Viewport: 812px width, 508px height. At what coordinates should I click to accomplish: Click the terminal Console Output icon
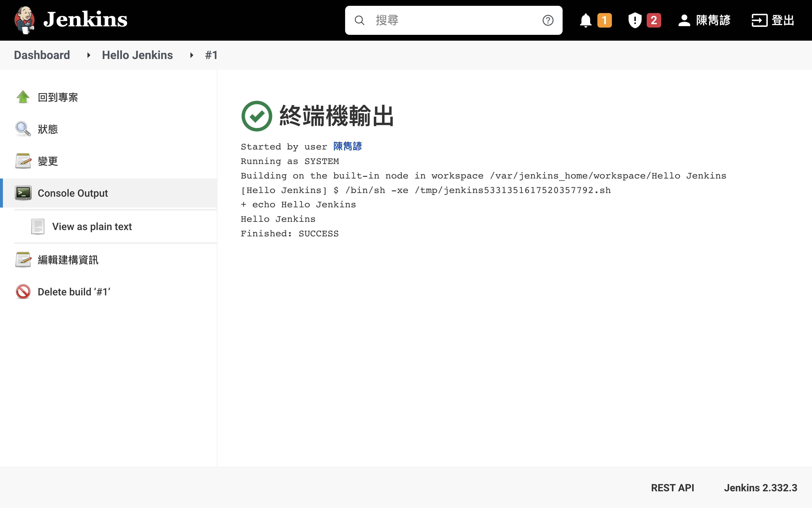click(x=23, y=193)
